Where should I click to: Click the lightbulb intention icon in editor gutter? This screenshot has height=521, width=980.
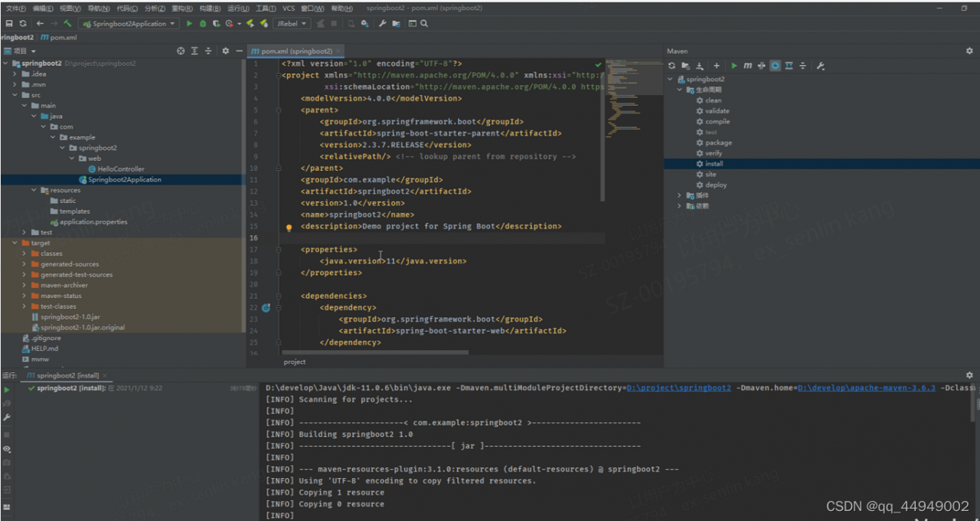point(289,228)
